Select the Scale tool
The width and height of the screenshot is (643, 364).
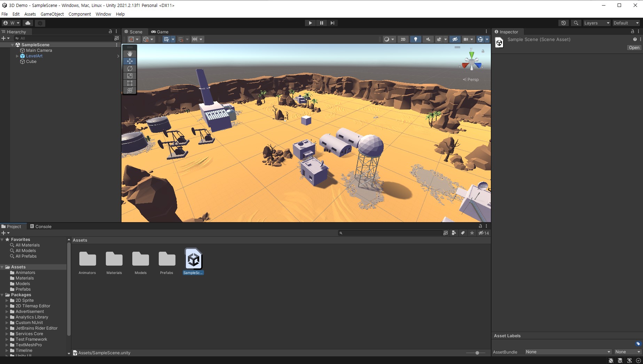pos(130,75)
